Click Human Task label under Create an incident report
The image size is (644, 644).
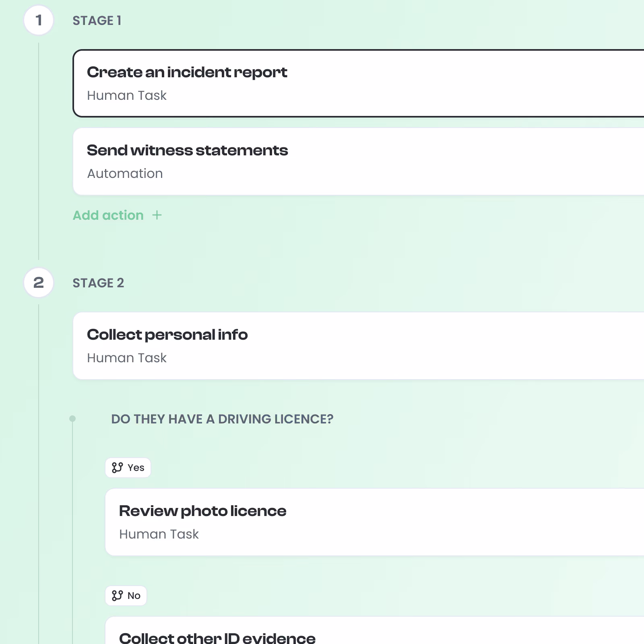pos(127,95)
